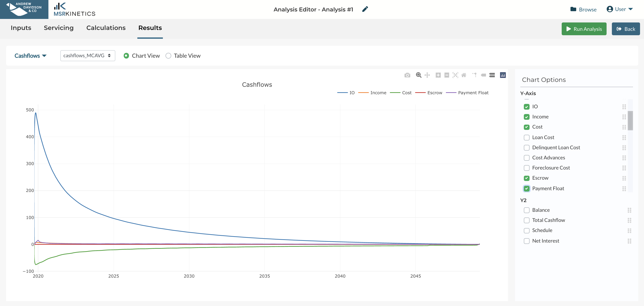Click drag handle next to Balance
644x306 pixels.
click(x=629, y=210)
